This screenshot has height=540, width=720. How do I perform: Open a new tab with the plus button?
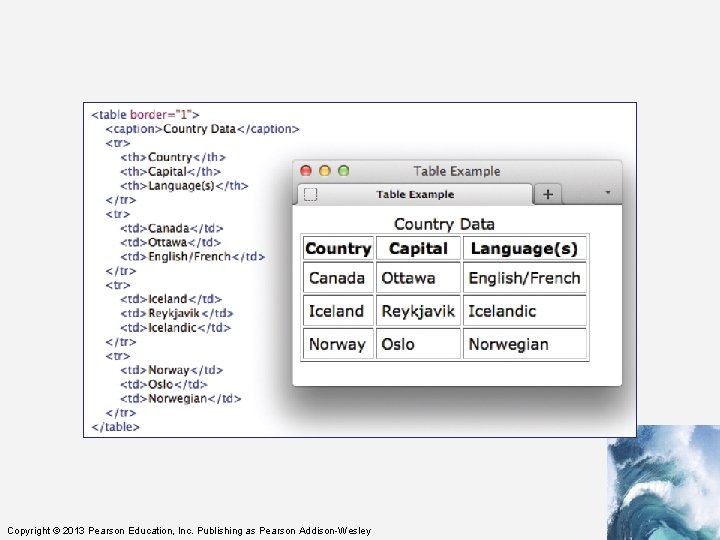pos(547,194)
